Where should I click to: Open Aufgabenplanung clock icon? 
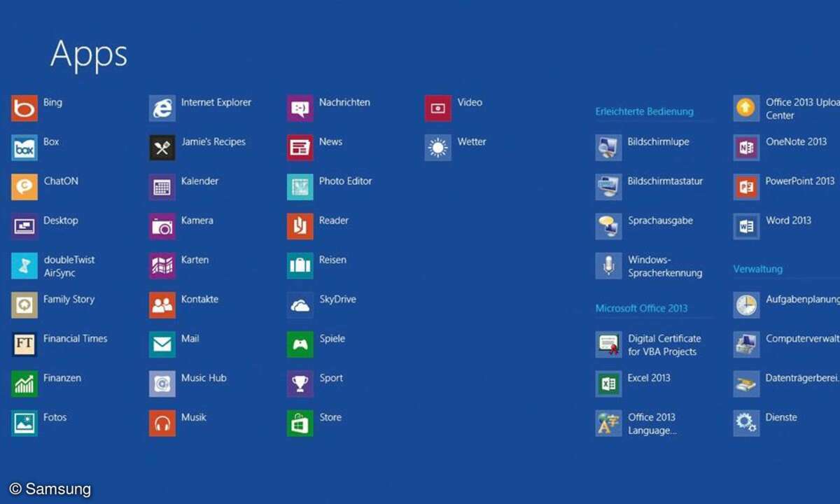747,305
